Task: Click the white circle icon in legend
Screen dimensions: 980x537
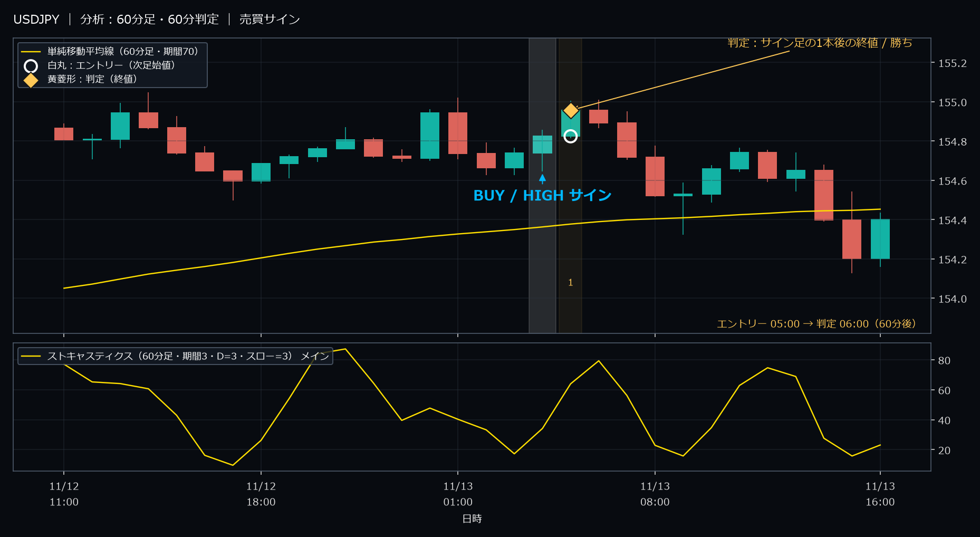Action: pos(31,66)
